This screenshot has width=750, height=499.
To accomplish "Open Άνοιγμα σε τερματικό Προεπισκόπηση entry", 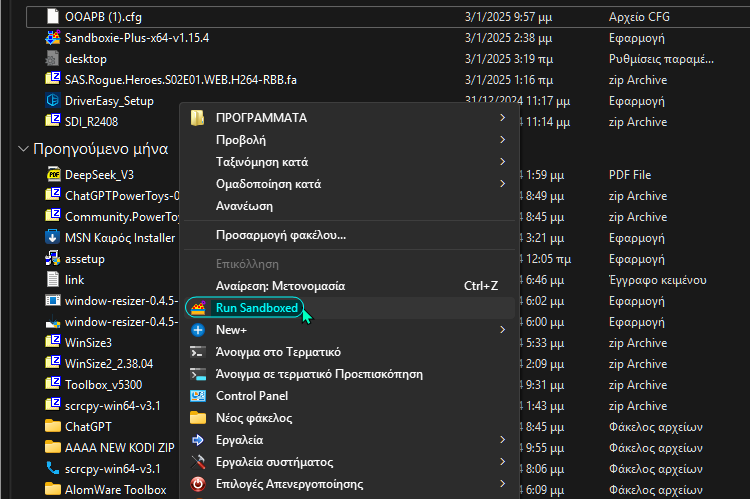I will [x=350, y=374].
